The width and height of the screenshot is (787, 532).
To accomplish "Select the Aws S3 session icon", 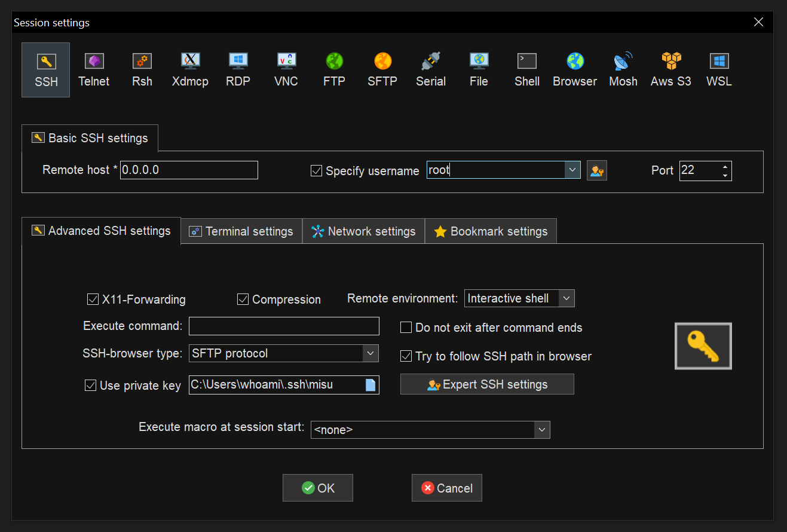I will click(670, 69).
